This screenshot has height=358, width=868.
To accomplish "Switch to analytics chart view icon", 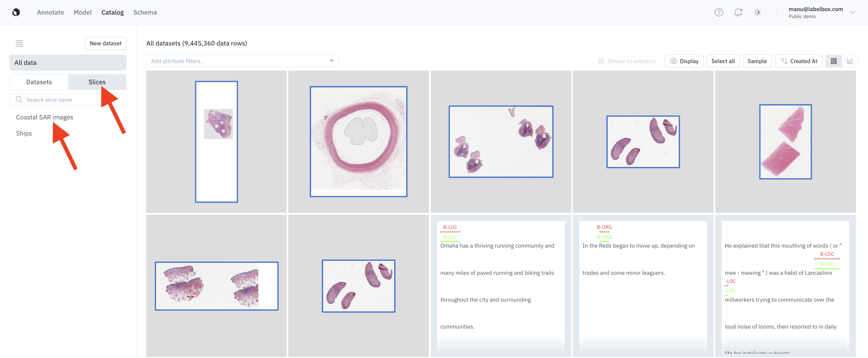I will click(x=849, y=61).
